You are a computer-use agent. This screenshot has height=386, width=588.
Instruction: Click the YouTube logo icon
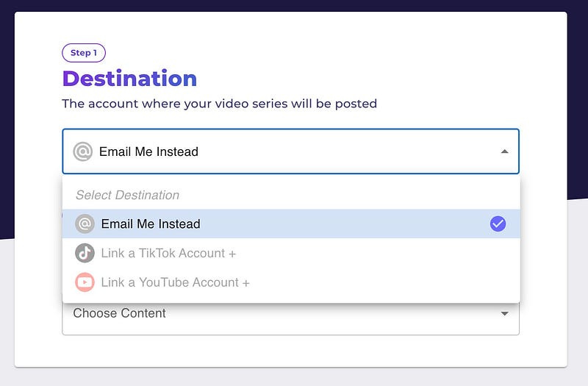click(x=85, y=282)
